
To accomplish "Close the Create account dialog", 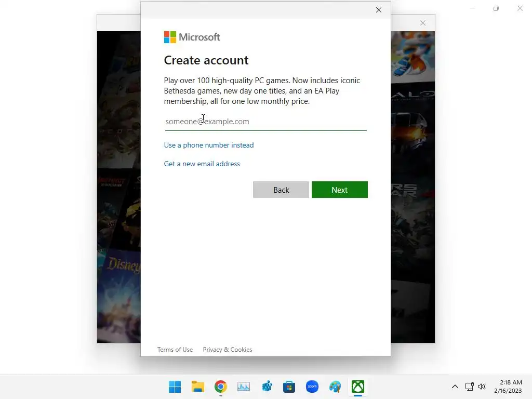I will 379,10.
